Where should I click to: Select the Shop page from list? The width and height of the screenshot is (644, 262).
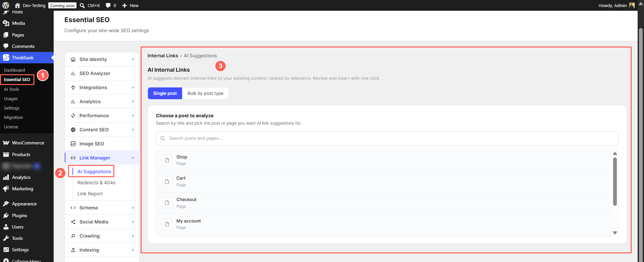pos(384,160)
